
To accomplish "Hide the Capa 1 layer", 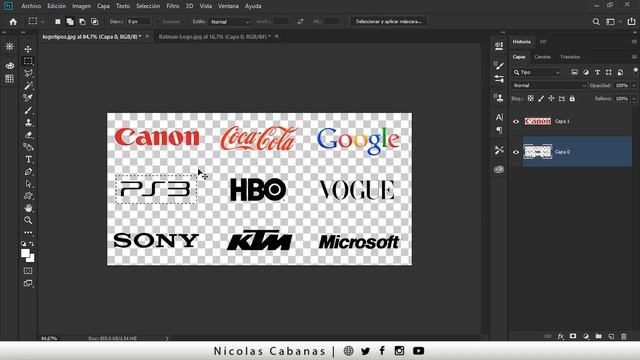I will 516,122.
